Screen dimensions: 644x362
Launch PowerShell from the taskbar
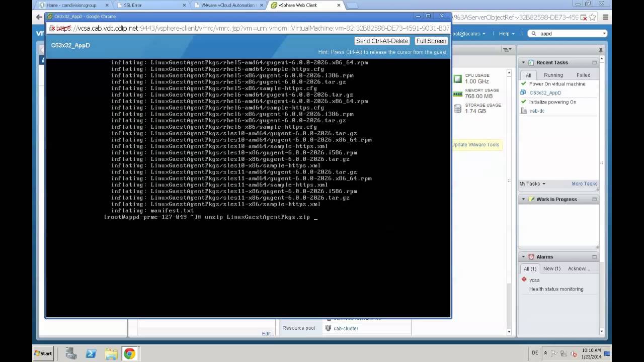click(91, 354)
